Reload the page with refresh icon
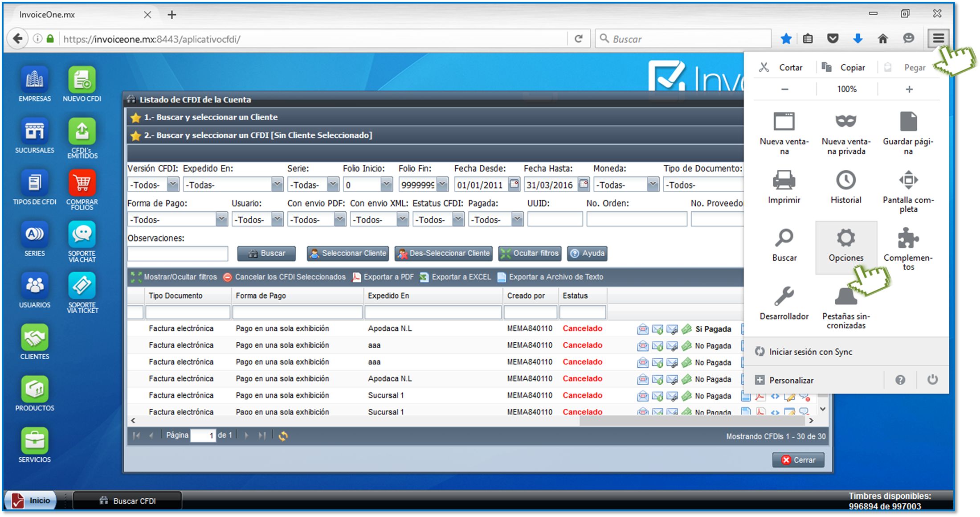980x517 pixels. pos(579,39)
